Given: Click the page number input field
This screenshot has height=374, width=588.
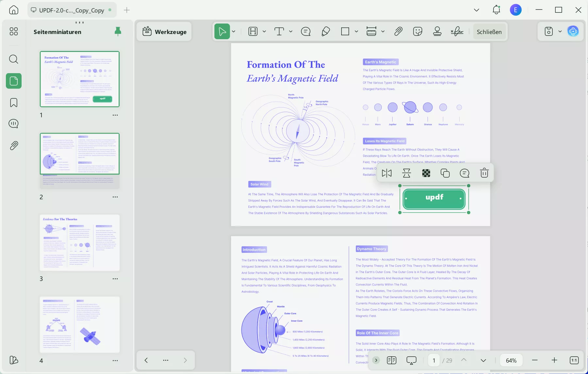Looking at the screenshot, I should click(x=434, y=360).
